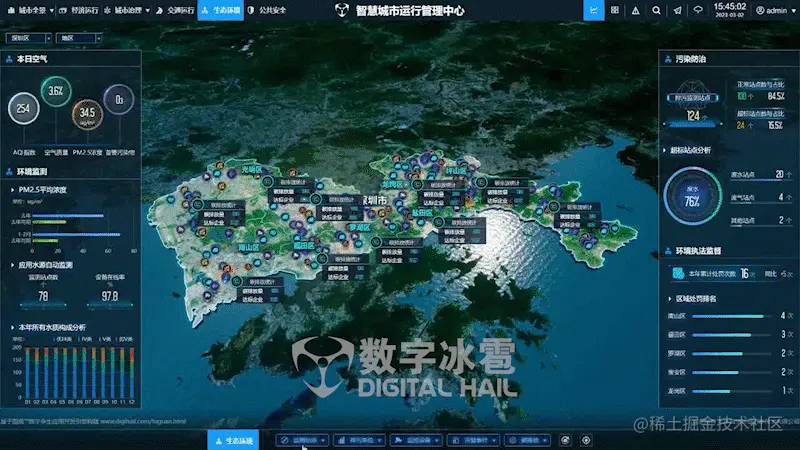The width and height of the screenshot is (800, 450).
Task: Click the 南山区 ranking bar
Action: point(730,316)
